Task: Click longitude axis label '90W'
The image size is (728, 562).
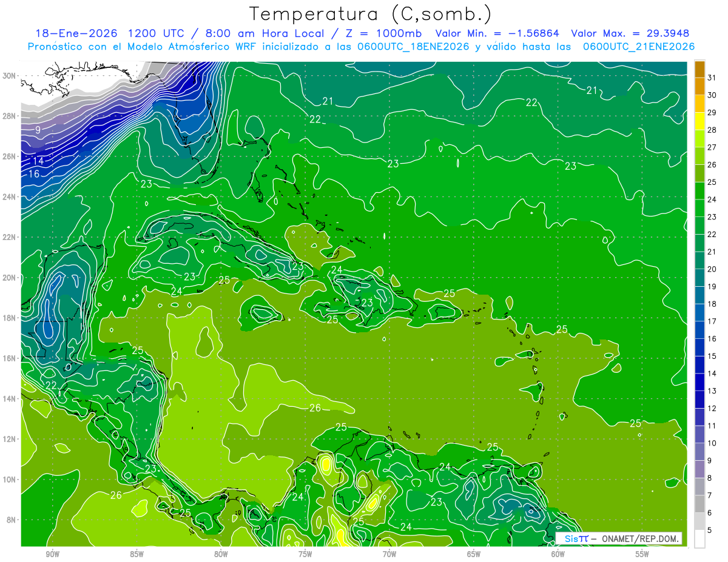Action: (52, 554)
